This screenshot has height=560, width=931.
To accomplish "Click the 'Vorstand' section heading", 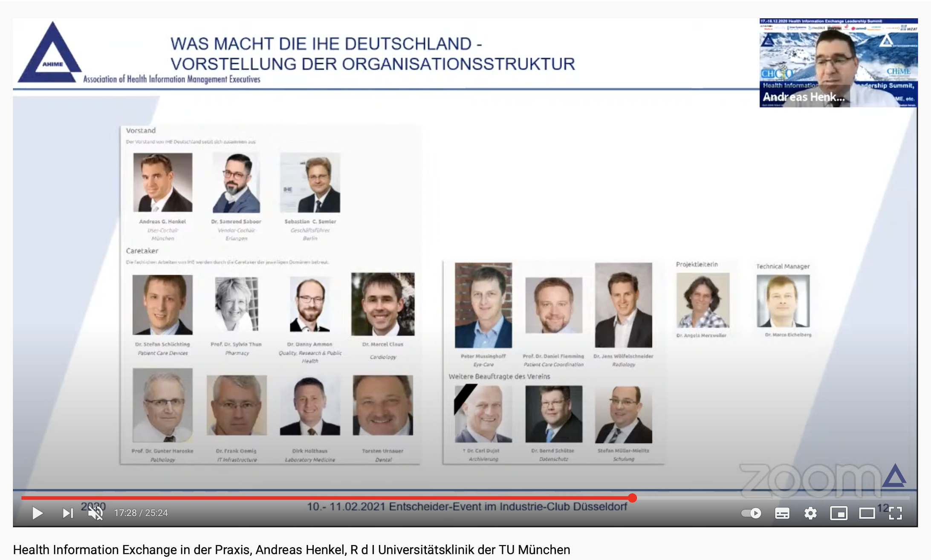I will tap(141, 130).
